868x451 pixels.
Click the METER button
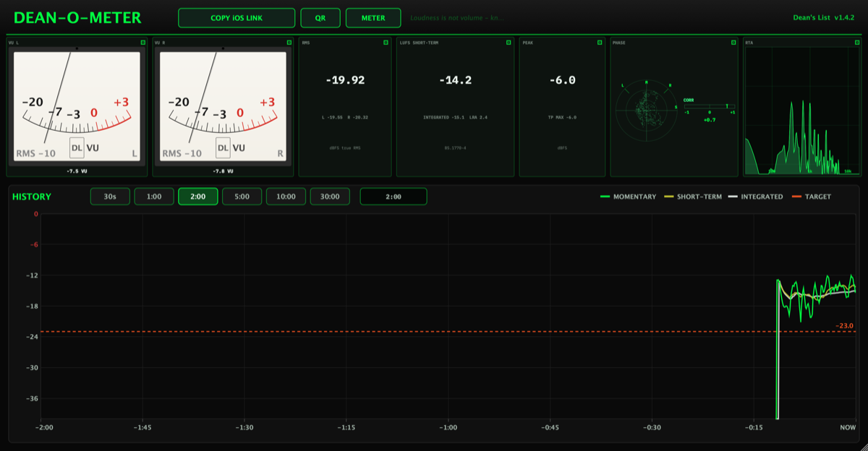[373, 18]
